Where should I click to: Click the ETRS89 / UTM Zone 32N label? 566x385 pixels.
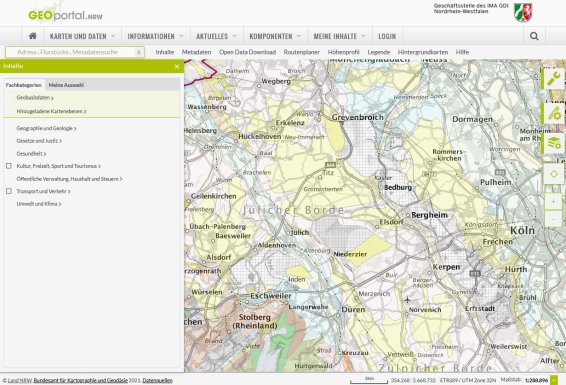468,380
